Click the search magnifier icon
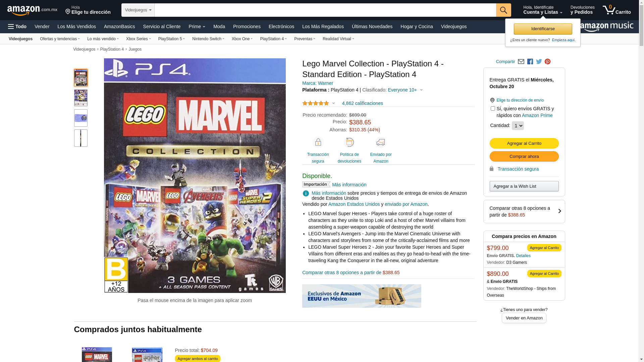The width and height of the screenshot is (644, 362). 503,10
